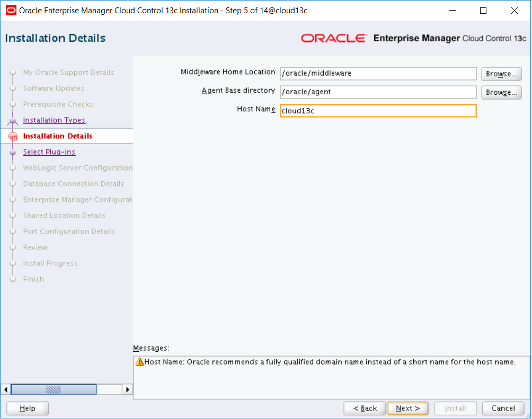The width and height of the screenshot is (532, 419).
Task: Open the Help button
Action: (x=28, y=408)
